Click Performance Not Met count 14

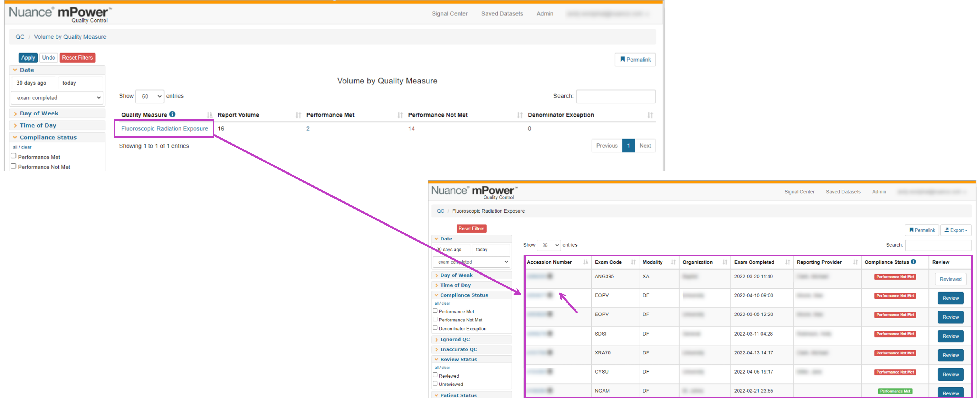point(411,128)
